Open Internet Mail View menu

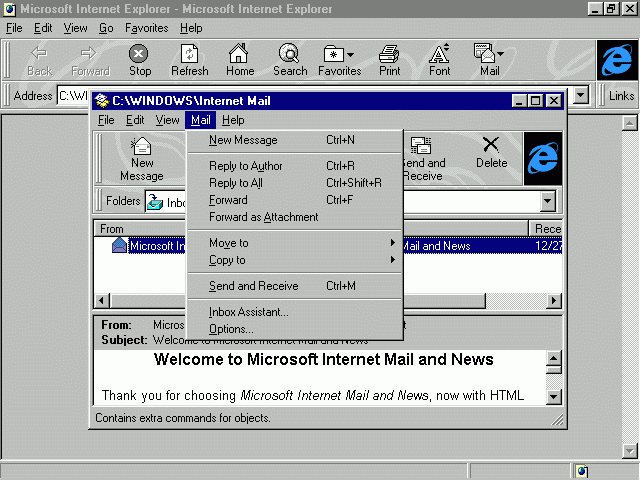(167, 120)
